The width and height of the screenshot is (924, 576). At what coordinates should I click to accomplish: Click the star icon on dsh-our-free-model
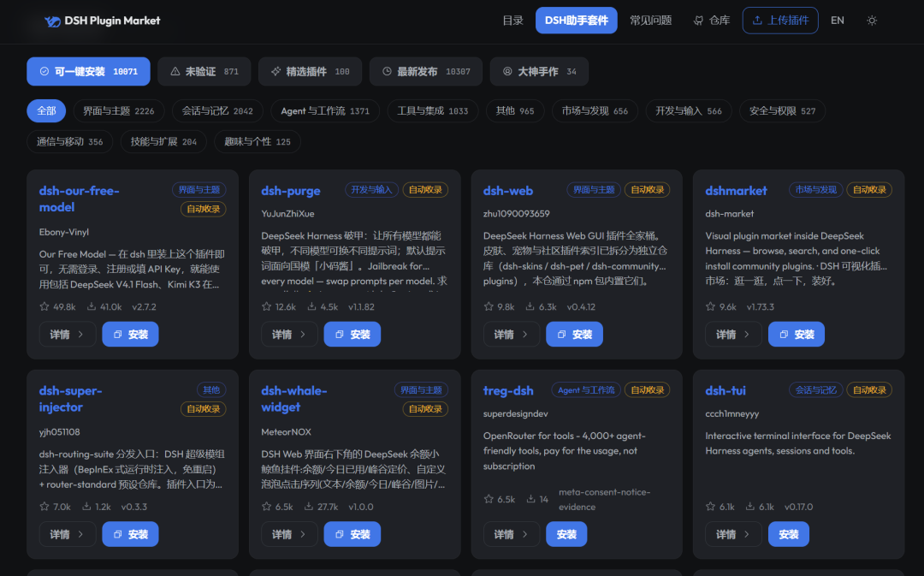click(44, 306)
